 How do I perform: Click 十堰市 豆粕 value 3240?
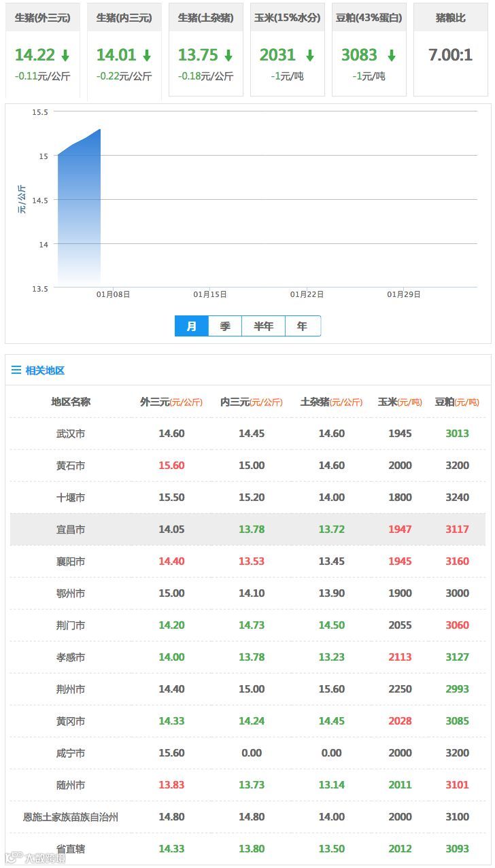pyautogui.click(x=458, y=498)
